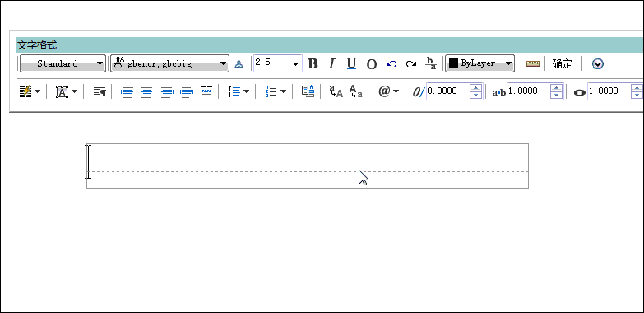
Task: Convert selected text to uppercase
Action: pos(336,91)
